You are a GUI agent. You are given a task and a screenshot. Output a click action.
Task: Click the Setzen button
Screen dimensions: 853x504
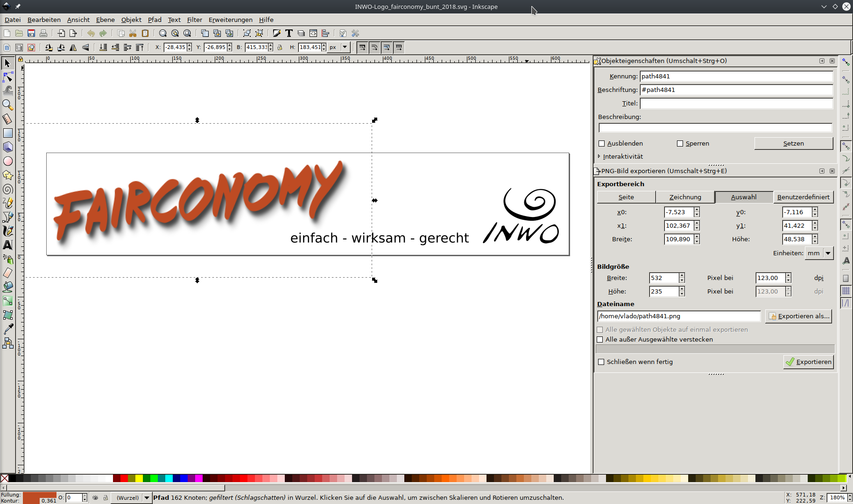793,143
